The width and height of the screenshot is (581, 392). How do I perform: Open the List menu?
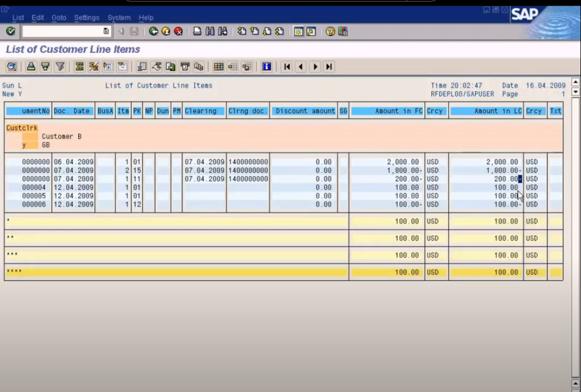(18, 18)
